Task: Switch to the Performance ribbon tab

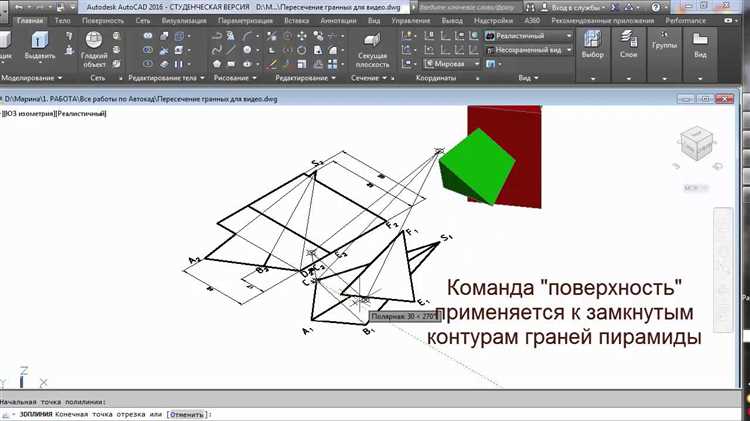Action: (x=685, y=21)
